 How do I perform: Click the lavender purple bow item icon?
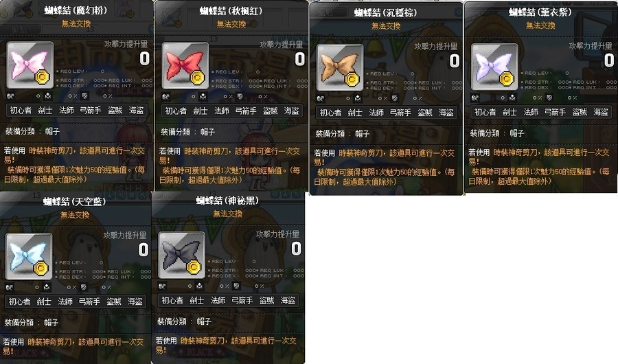tap(494, 67)
